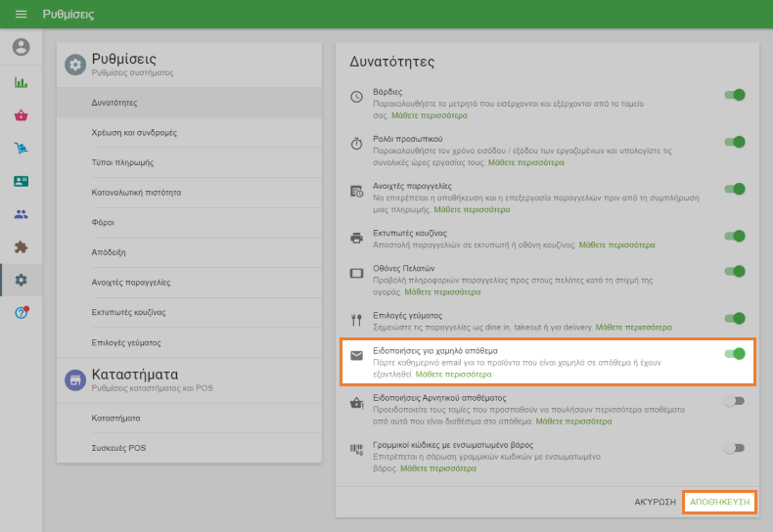The height and width of the screenshot is (532, 773).
Task: Select Χρέωση και συνδρομές menu item
Action: tap(134, 132)
